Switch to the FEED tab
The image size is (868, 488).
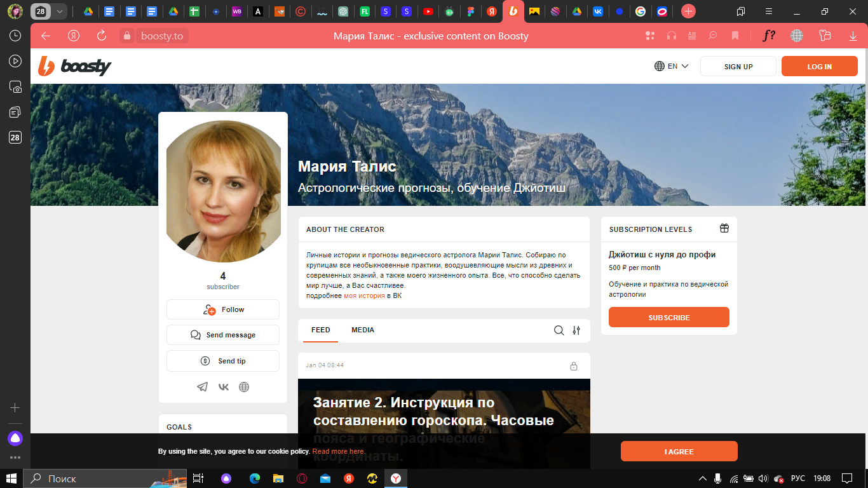click(x=321, y=330)
